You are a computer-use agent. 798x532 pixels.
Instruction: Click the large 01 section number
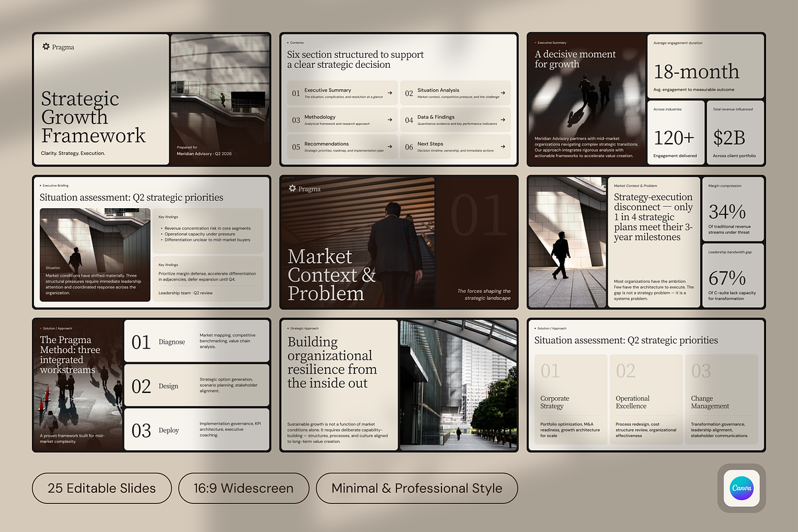[479, 215]
